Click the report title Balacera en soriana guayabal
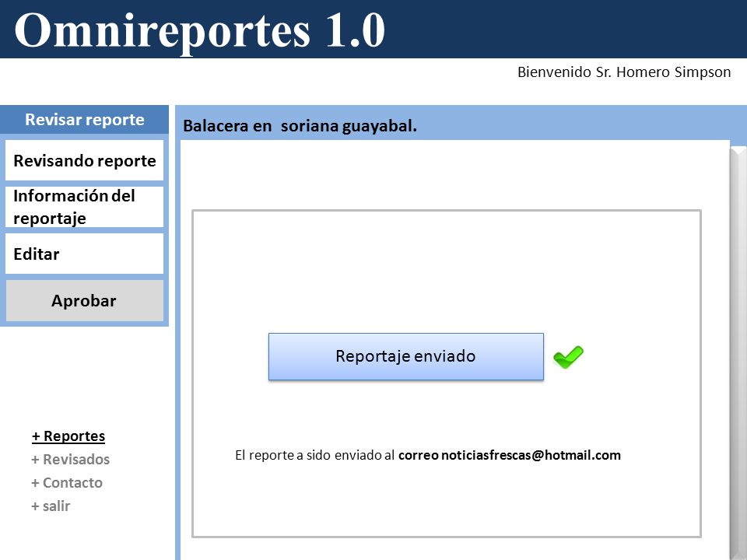 pos(300,126)
